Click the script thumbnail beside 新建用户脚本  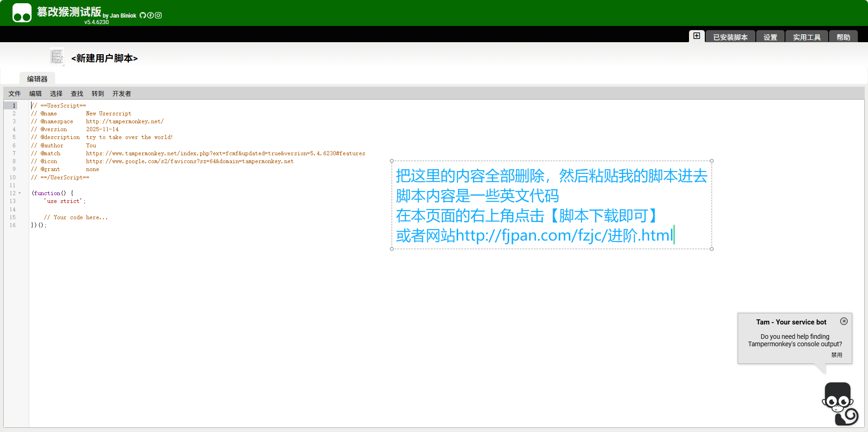[x=57, y=56]
